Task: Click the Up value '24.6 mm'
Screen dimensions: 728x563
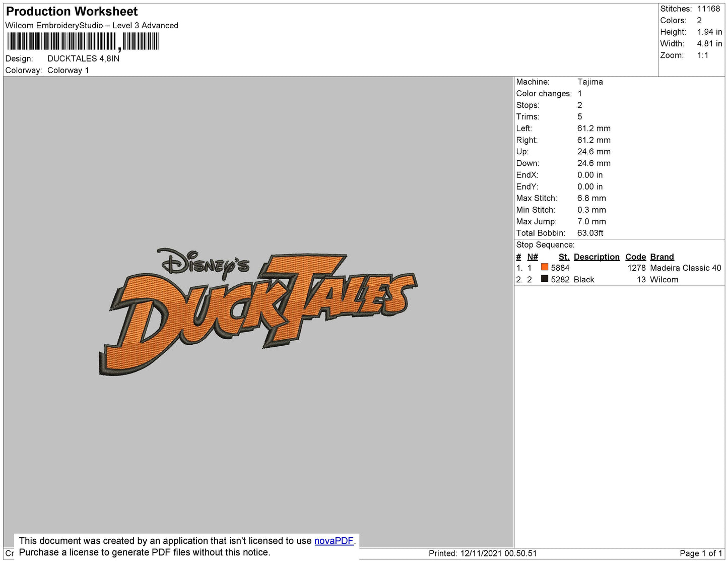Action: pyautogui.click(x=594, y=151)
